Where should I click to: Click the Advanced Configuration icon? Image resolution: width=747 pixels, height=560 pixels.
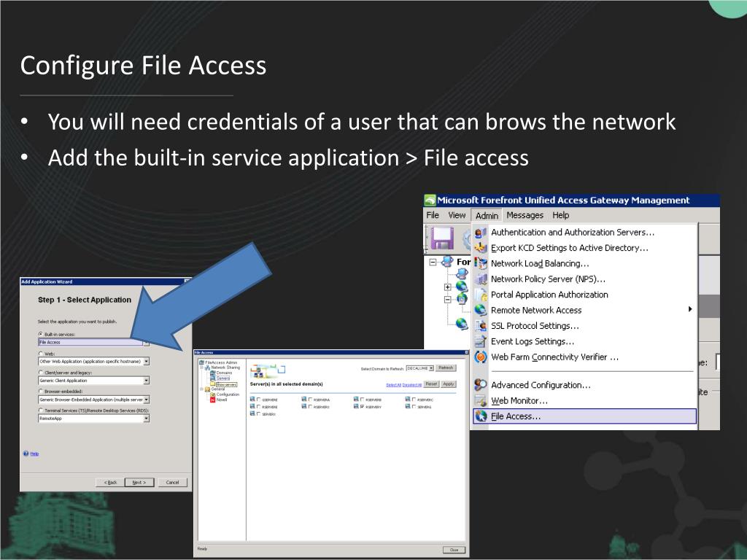(480, 385)
